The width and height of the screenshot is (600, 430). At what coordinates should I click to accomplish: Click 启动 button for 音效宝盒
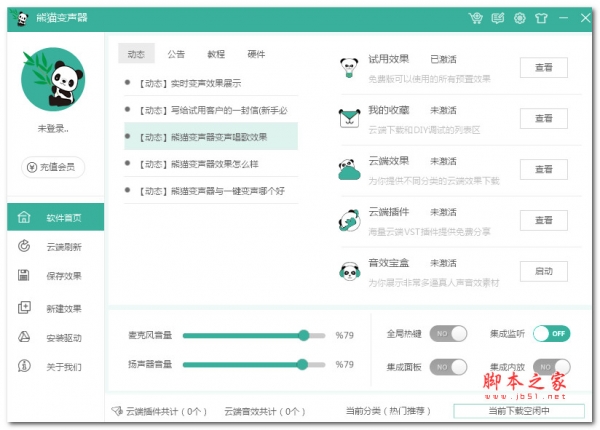click(543, 271)
